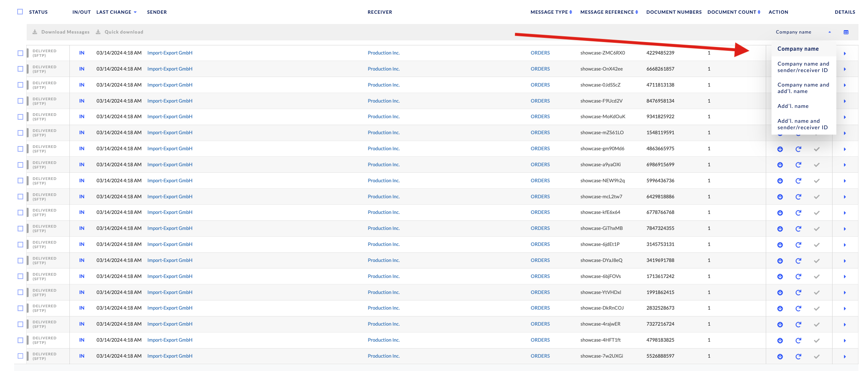The height and width of the screenshot is (371, 868).
Task: Click the checkmark icon in the showcase-mcL2tw7 row
Action: tap(817, 197)
